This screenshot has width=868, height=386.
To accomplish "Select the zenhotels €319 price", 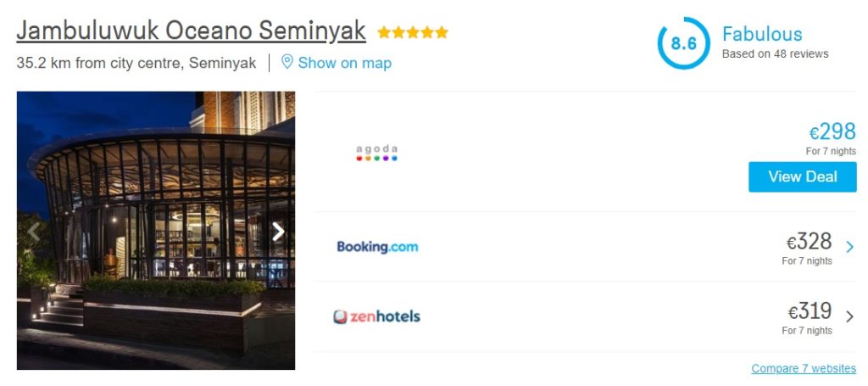I will [810, 311].
